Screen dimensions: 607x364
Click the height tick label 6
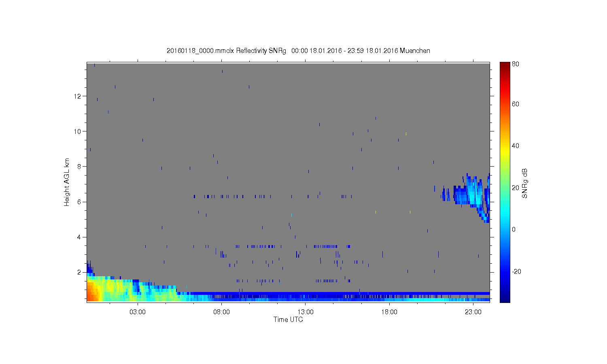click(x=80, y=202)
